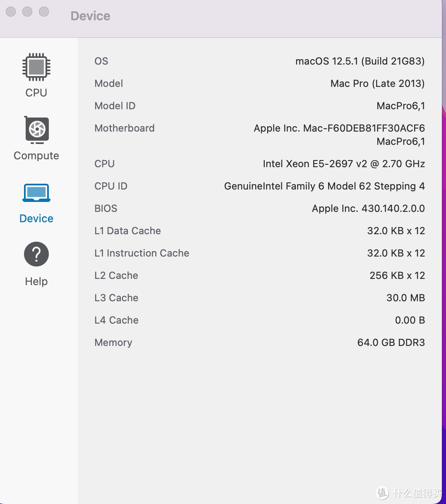Click the L3 Cache 30.0 MB value
The height and width of the screenshot is (504, 446).
[x=405, y=298]
